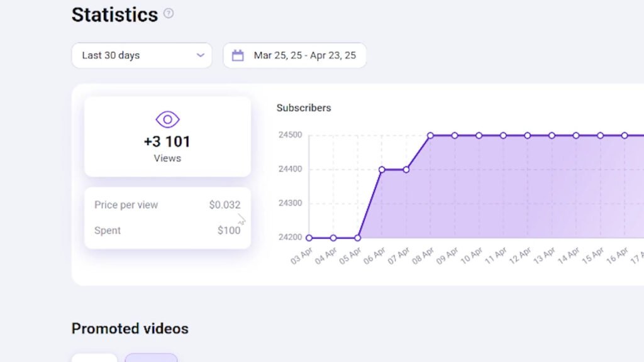
Task: Click the eye icon above the views count
Action: [x=167, y=119]
